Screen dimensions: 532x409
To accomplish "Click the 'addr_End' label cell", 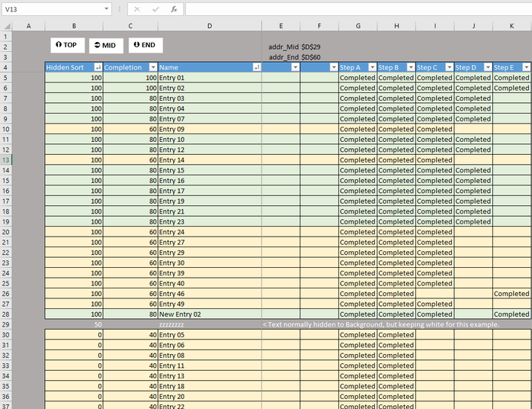I will point(281,57).
